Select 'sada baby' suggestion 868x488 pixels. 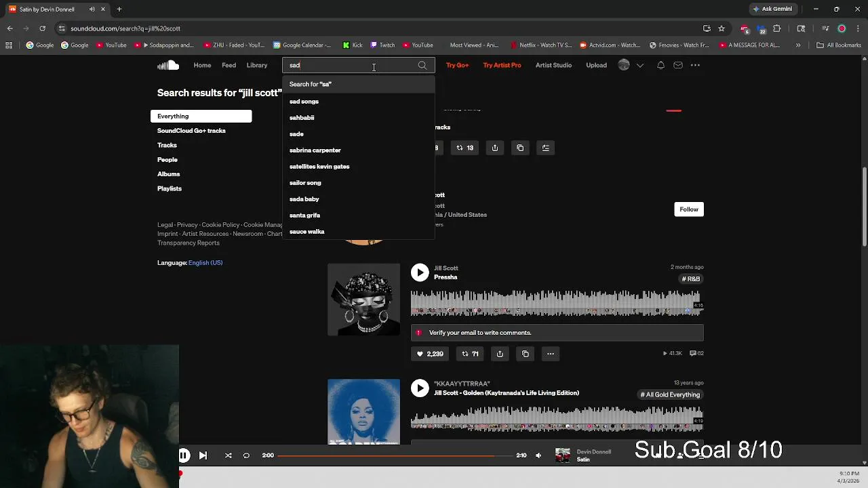(358, 199)
